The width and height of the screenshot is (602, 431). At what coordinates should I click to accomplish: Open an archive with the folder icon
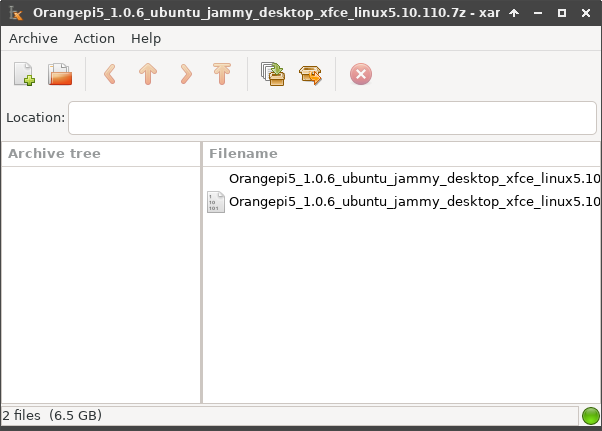point(60,74)
